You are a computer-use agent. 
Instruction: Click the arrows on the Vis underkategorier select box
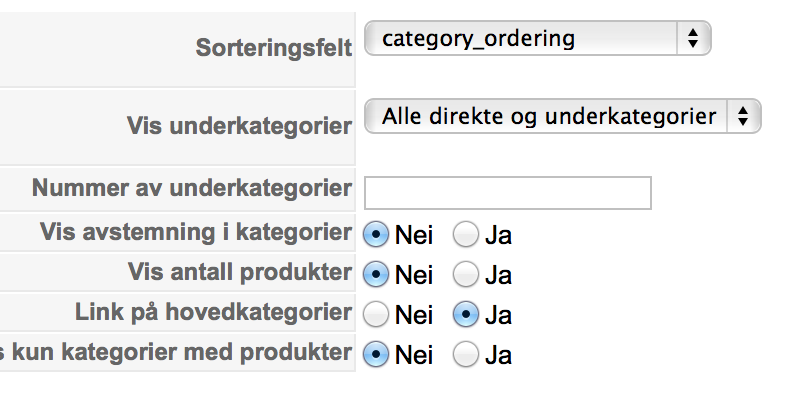coord(743,117)
